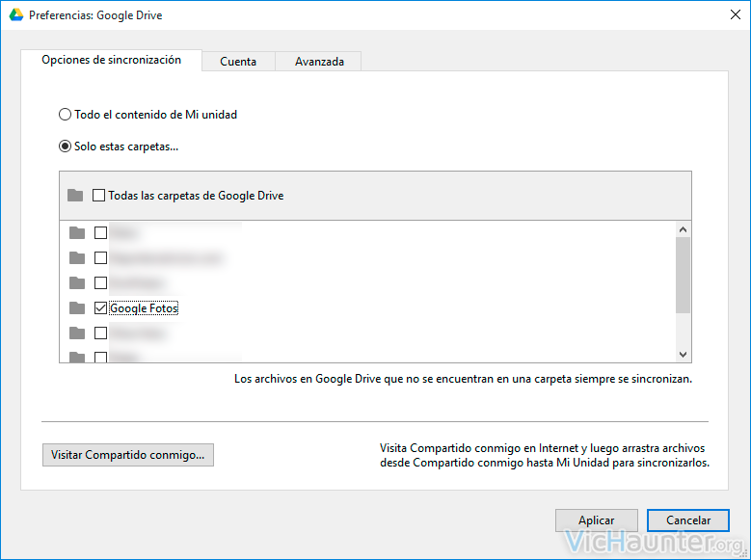Select the Google Fotos folder label

144,308
